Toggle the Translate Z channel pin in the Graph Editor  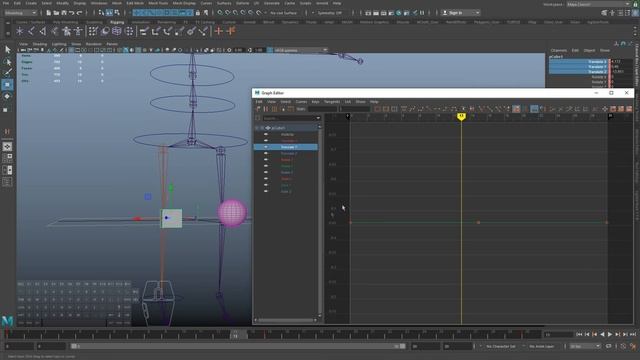(x=266, y=153)
